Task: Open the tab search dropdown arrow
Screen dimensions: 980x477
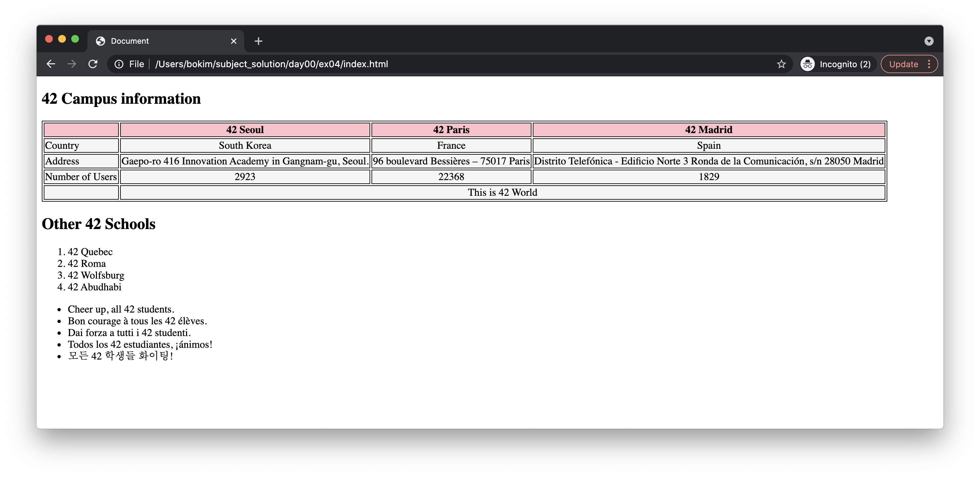Action: pyautogui.click(x=929, y=41)
